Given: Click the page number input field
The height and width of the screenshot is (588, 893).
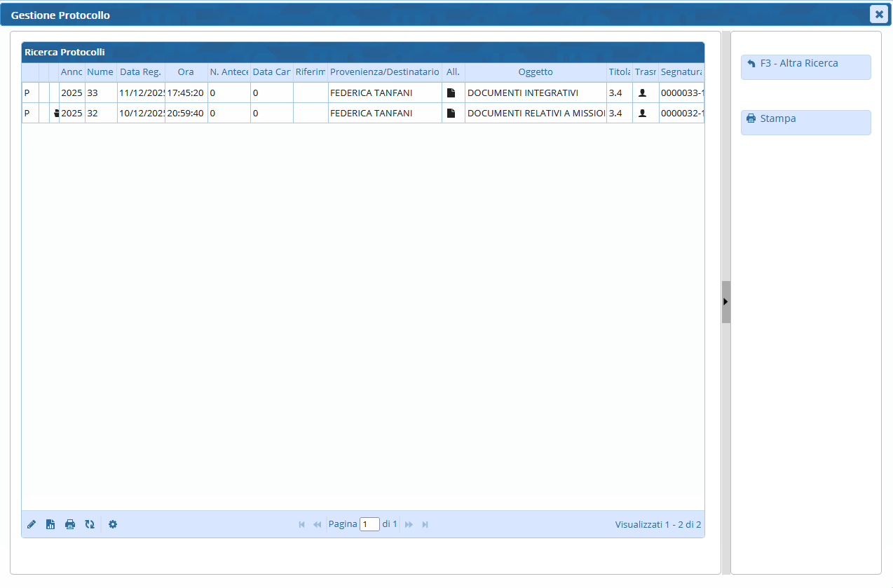Looking at the screenshot, I should pos(369,524).
